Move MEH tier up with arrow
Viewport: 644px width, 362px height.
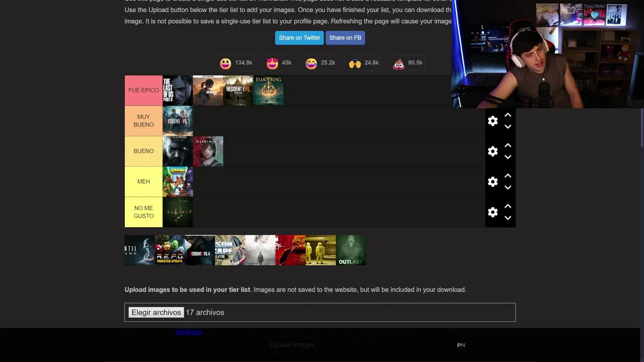[x=508, y=176]
